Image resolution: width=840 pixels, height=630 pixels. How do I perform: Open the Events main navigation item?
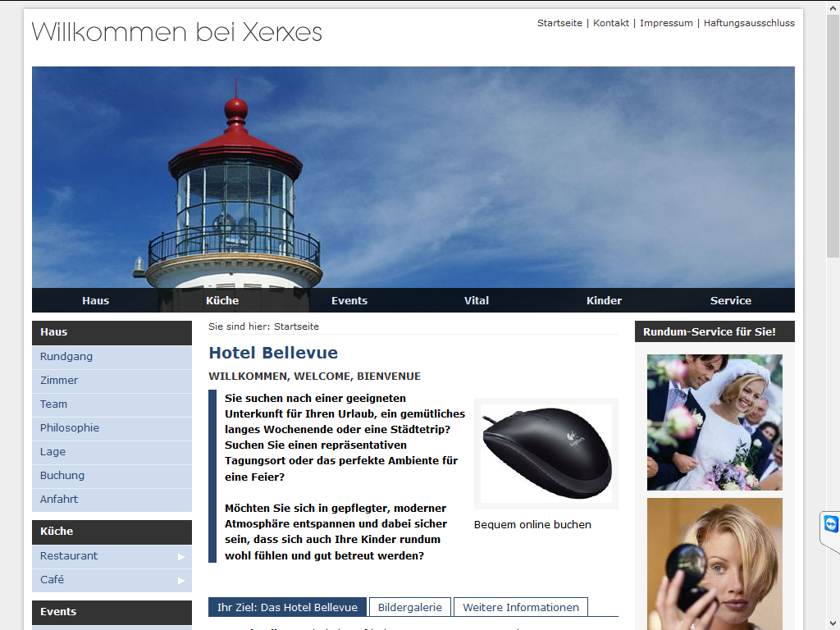[349, 300]
